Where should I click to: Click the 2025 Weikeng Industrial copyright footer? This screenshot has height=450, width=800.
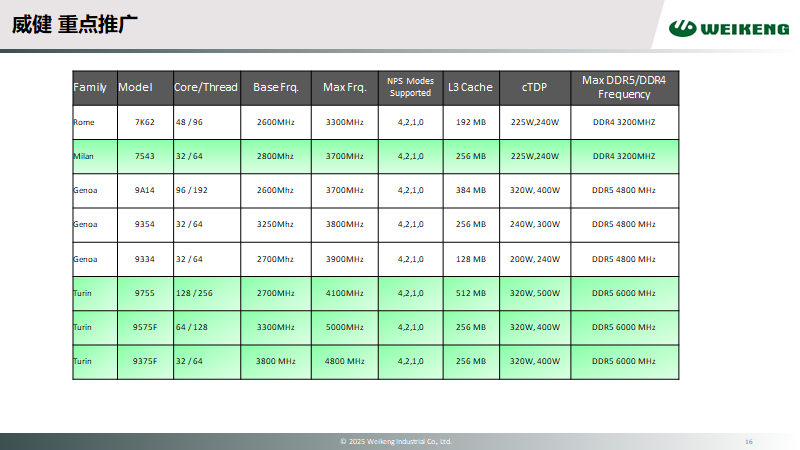pos(396,441)
